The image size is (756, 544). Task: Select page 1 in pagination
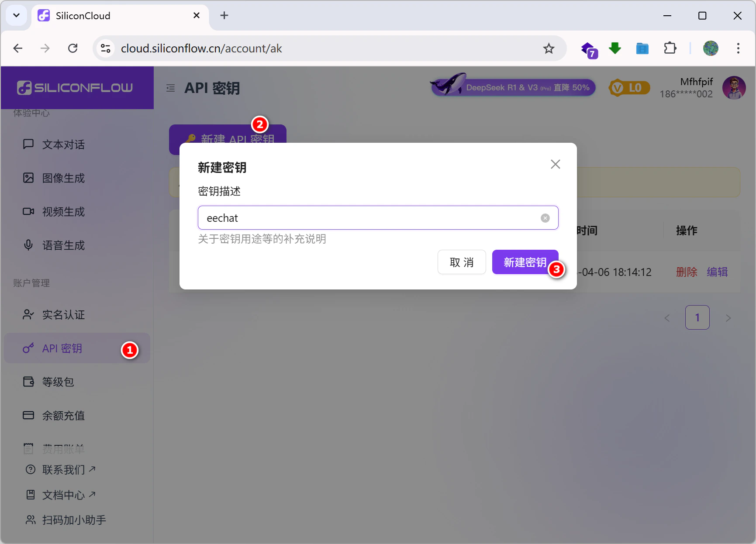click(x=697, y=317)
